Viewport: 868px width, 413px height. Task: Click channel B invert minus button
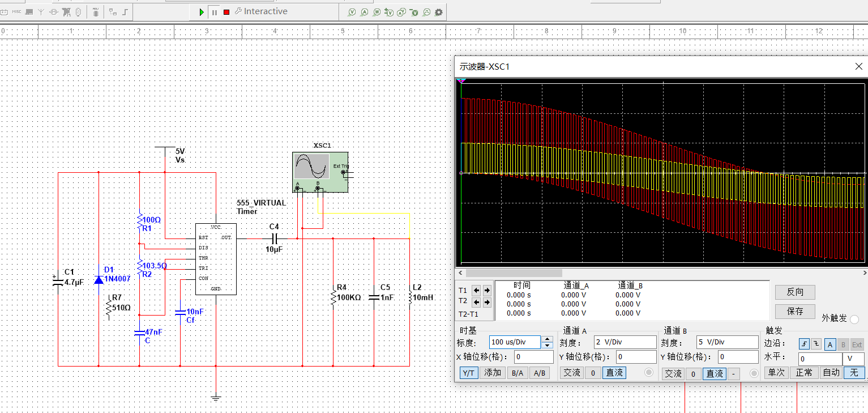click(734, 373)
